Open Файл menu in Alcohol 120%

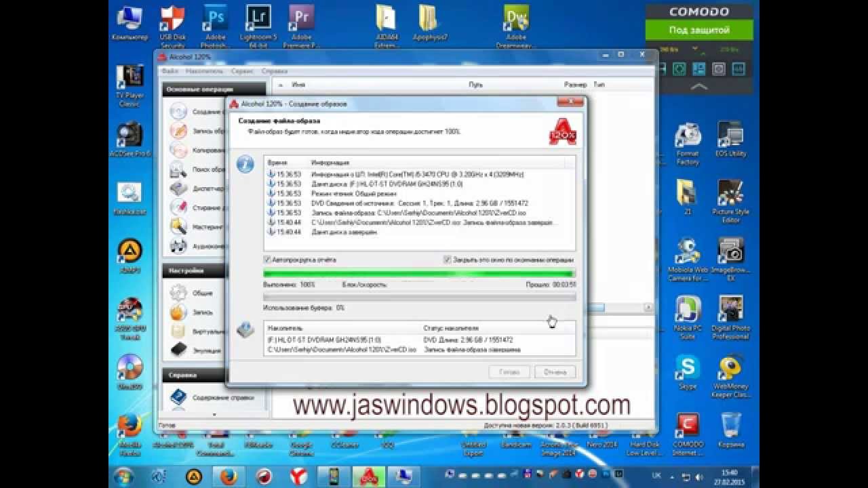pyautogui.click(x=170, y=70)
